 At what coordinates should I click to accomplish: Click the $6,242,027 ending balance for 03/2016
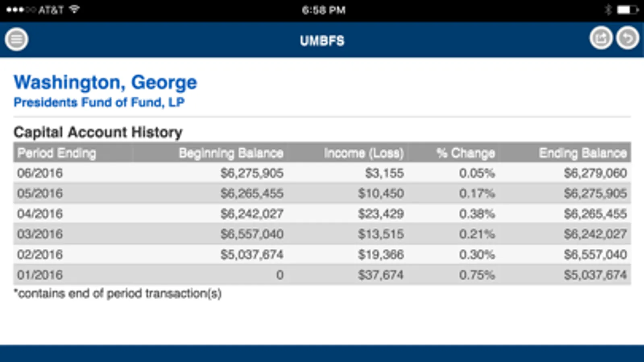[x=595, y=234]
